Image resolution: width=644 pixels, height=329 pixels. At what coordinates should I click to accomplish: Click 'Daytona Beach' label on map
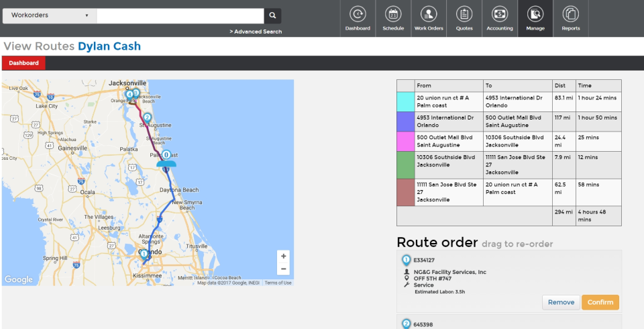point(179,190)
